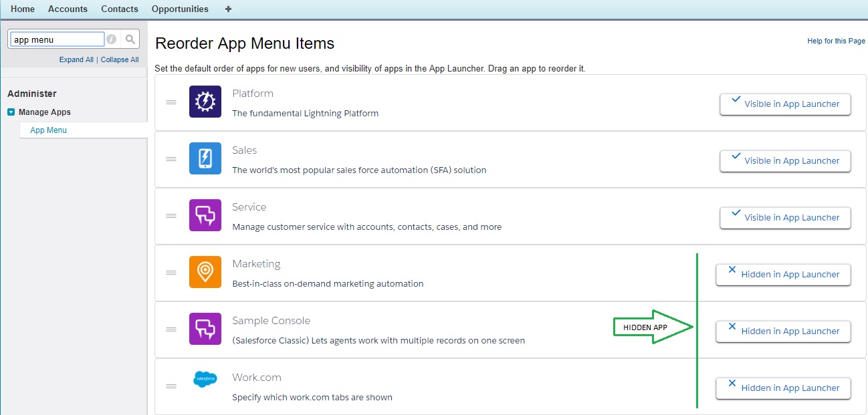Image resolution: width=868 pixels, height=415 pixels.
Task: Click Expand All in the sidebar
Action: pyautogui.click(x=76, y=59)
